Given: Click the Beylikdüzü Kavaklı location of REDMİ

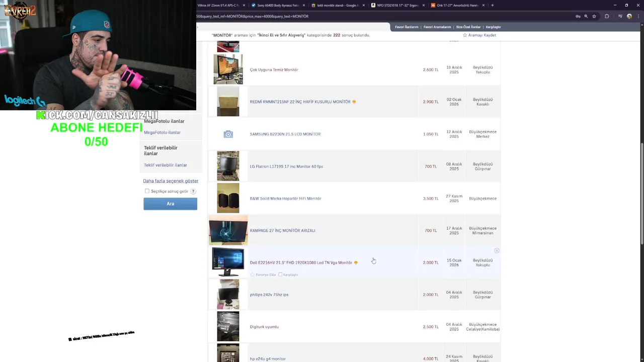Looking at the screenshot, I should click(x=482, y=102).
